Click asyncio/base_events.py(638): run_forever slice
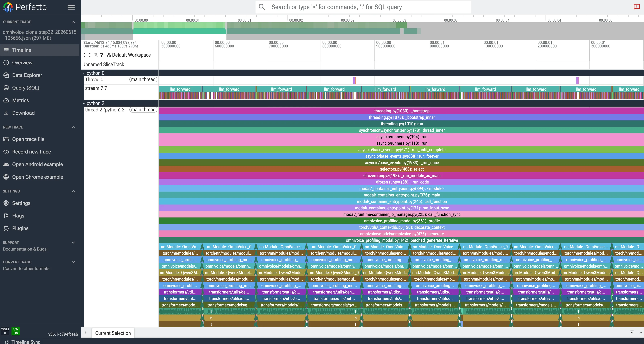Image resolution: width=644 pixels, height=344 pixels. pyautogui.click(x=401, y=156)
